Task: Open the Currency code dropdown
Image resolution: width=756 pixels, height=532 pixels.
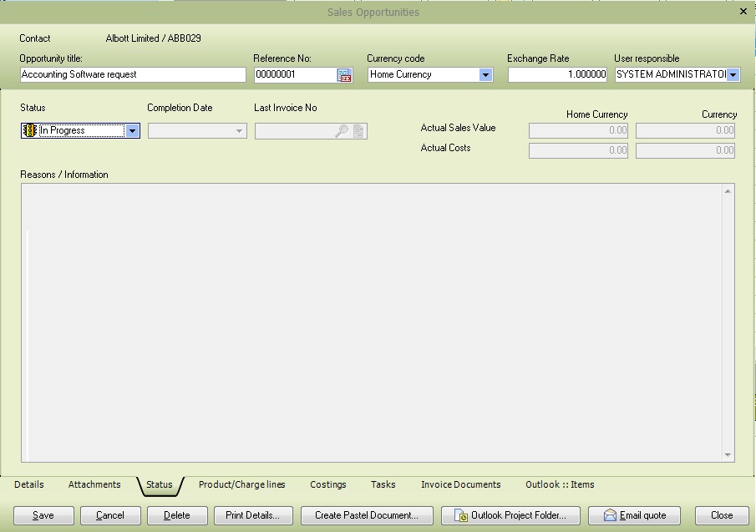Action: (485, 75)
